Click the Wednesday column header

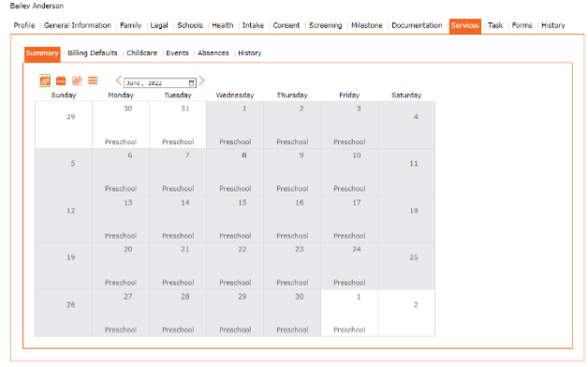click(235, 95)
